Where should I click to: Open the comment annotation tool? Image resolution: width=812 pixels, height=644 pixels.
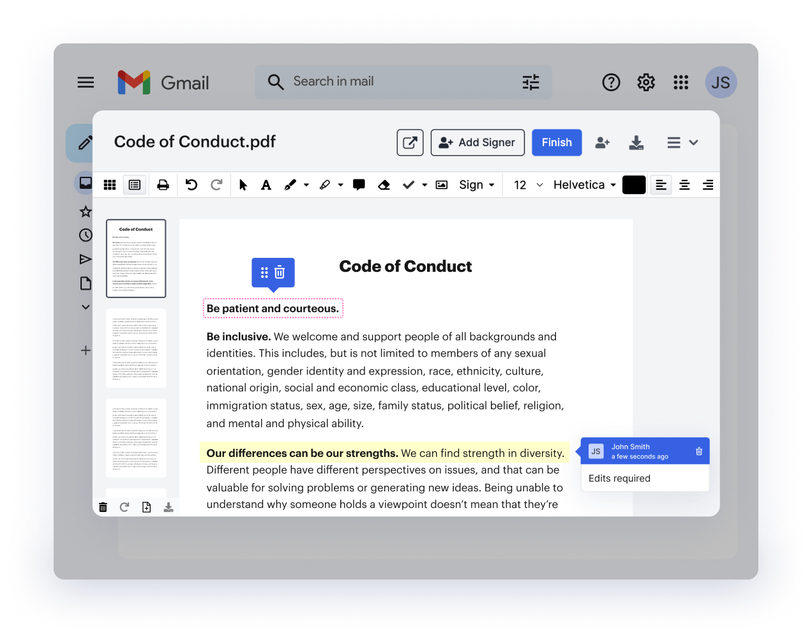359,184
